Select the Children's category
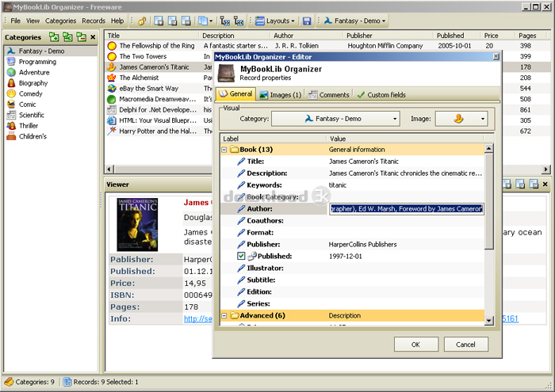This screenshot has width=555, height=392. point(33,136)
